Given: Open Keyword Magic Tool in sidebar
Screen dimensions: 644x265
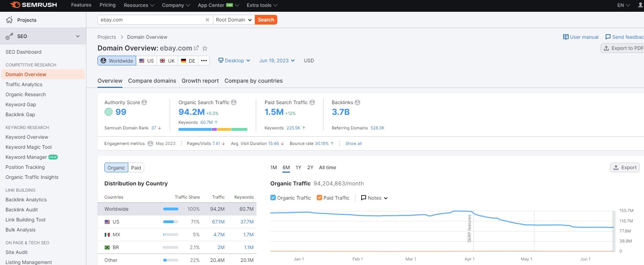Looking at the screenshot, I should pos(28,147).
